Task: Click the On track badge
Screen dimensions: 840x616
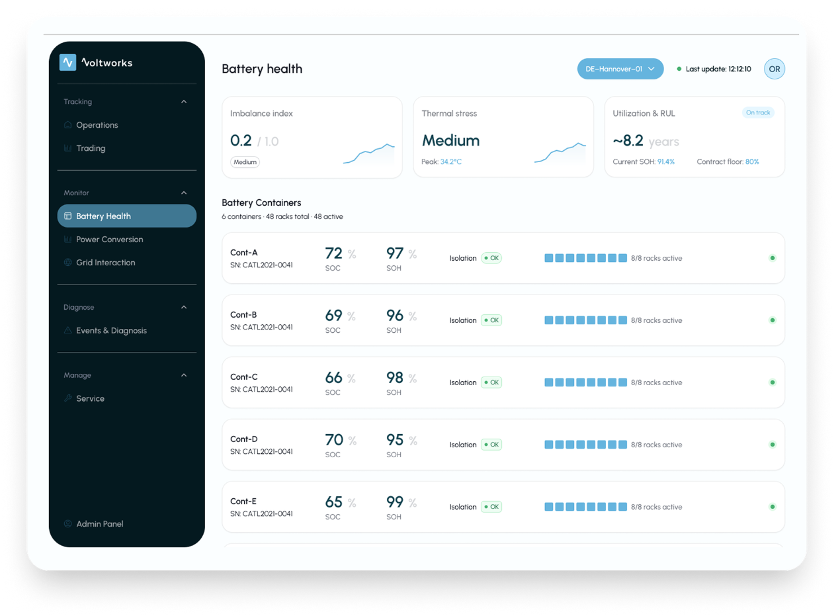Action: pyautogui.click(x=758, y=112)
